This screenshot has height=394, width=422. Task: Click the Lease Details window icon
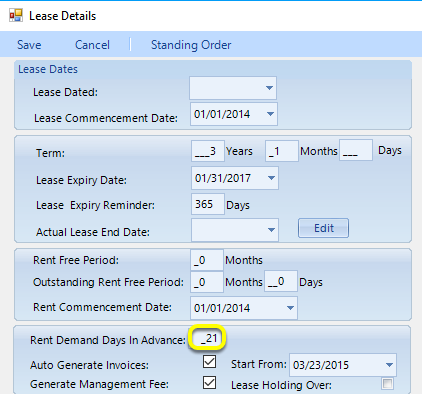16,16
